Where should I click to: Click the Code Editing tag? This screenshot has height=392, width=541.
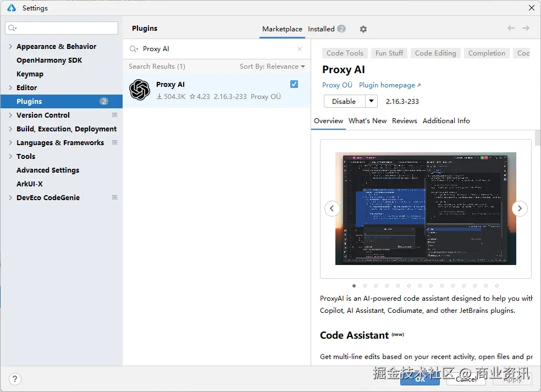(x=435, y=53)
